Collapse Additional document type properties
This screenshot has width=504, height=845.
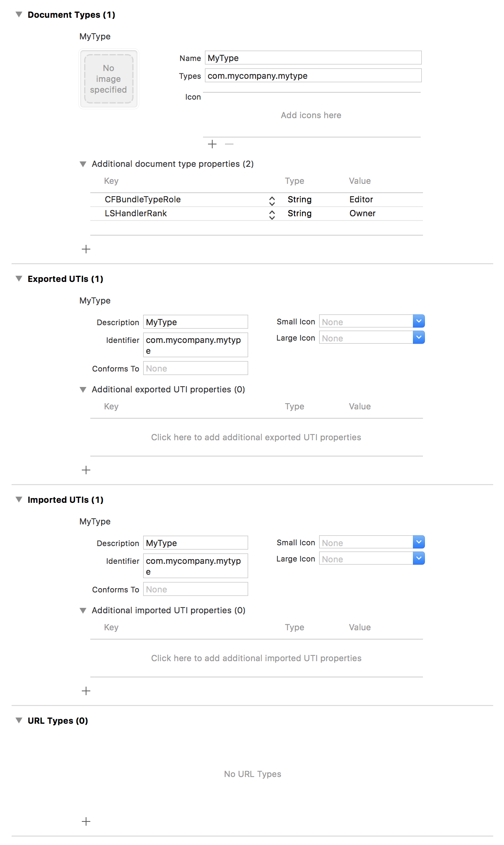(x=83, y=164)
